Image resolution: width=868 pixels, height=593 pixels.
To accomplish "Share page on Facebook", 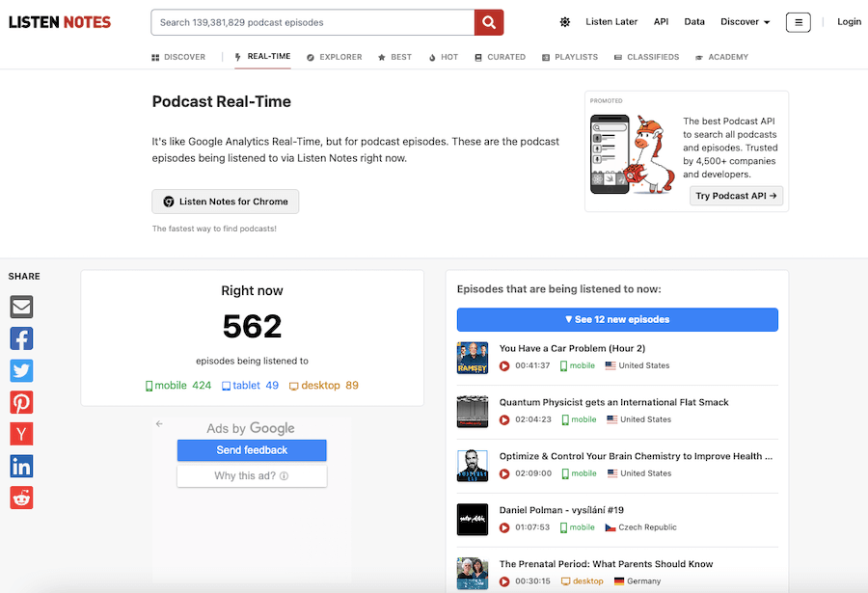I will (x=21, y=338).
